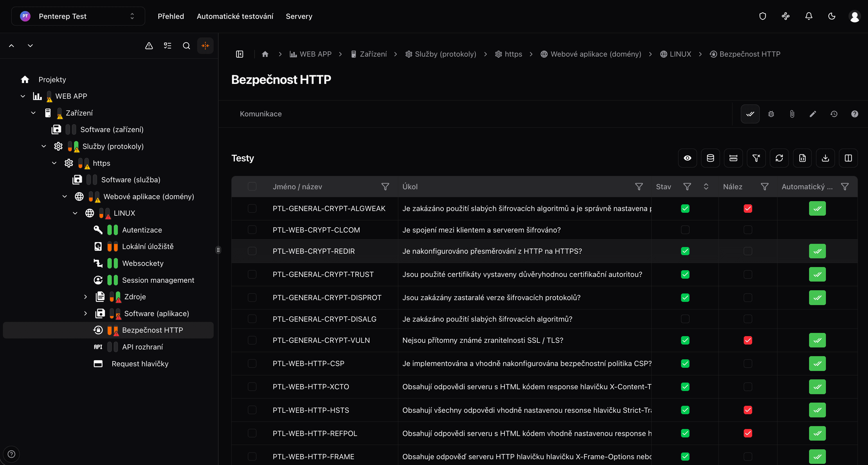This screenshot has width=868, height=465.
Task: Click the refresh icon in Testy toolbar
Action: coord(779,158)
